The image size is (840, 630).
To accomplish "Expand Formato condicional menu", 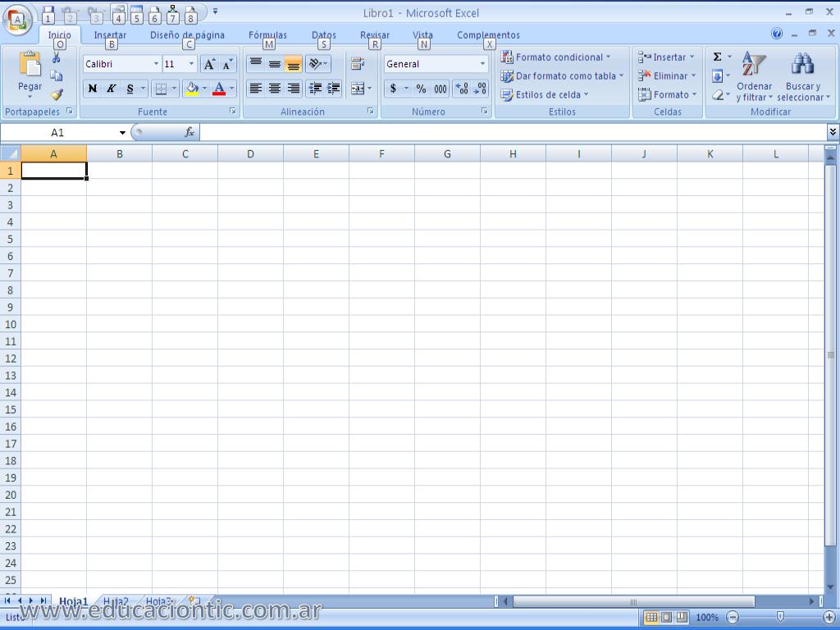I will pyautogui.click(x=555, y=57).
